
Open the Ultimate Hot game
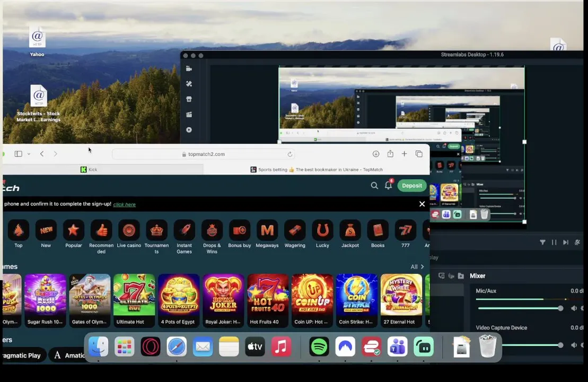click(134, 300)
